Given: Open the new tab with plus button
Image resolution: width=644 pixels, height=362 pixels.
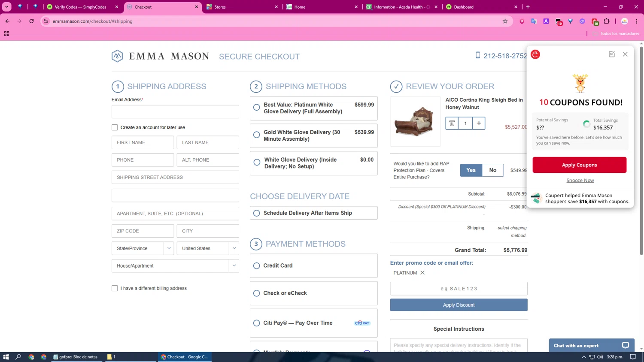Looking at the screenshot, I should pos(528,7).
